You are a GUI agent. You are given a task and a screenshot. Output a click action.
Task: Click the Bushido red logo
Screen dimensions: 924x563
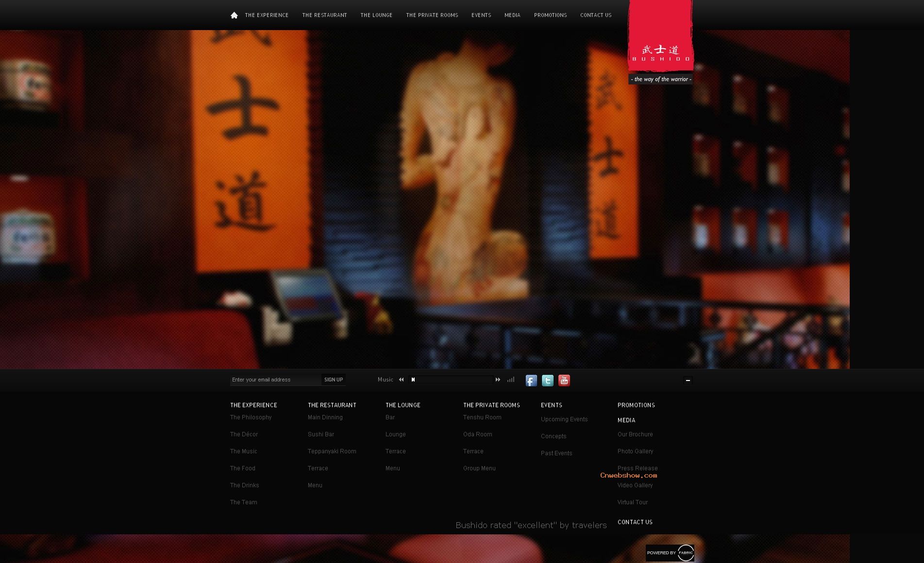pos(661,36)
